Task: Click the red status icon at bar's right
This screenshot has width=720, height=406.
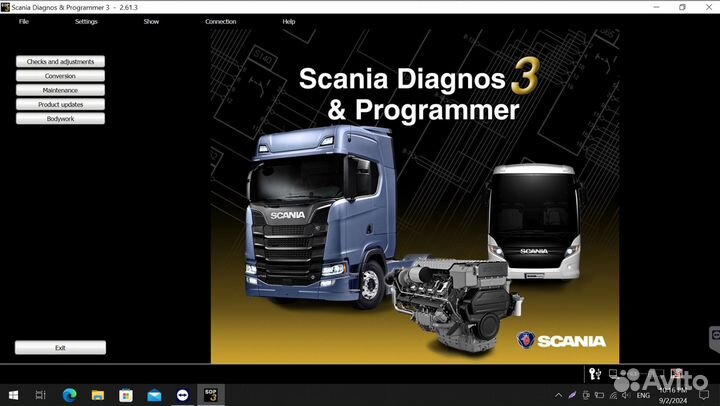Action: (676, 373)
